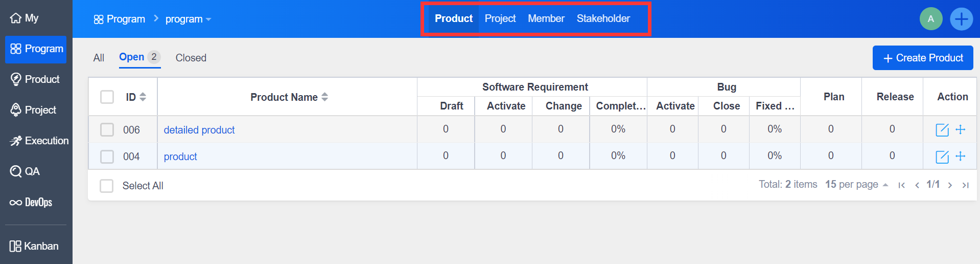Screen dimensions: 980x264
Task: Switch to the Stakeholder tab
Action: [x=603, y=19]
